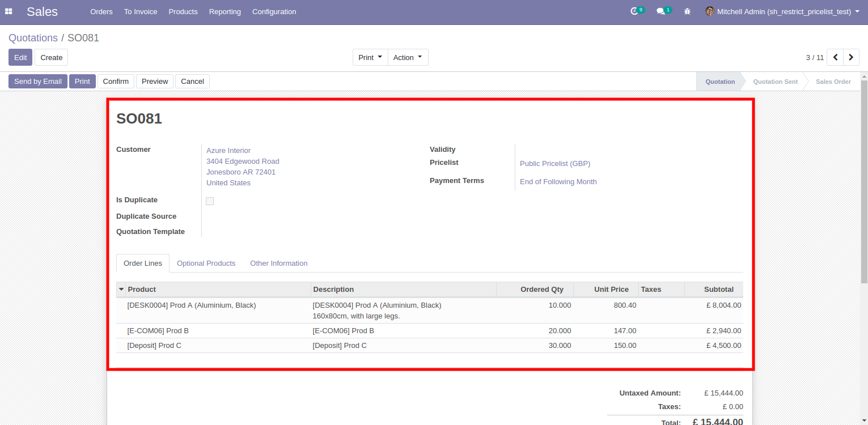Select the Quotation Sent status stage
The image size is (868, 425).
[x=775, y=82]
